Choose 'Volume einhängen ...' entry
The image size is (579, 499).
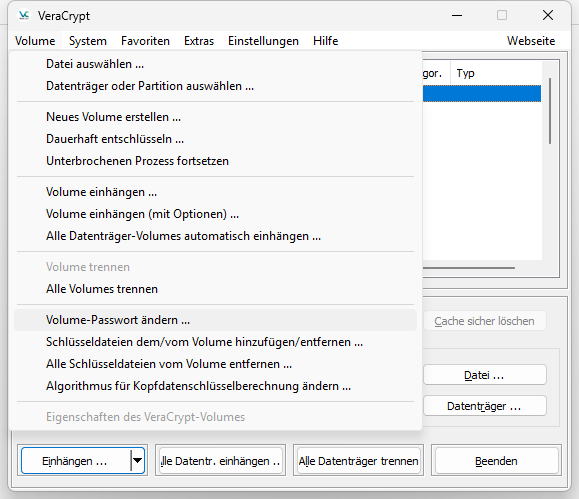(215, 192)
